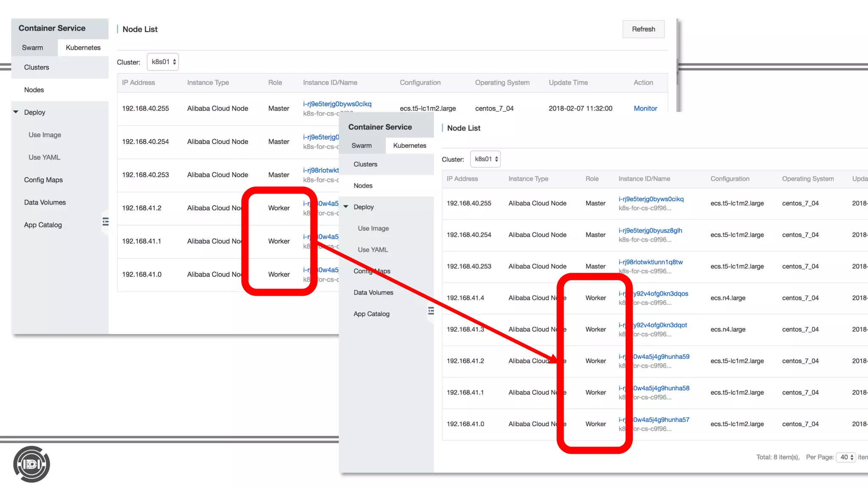
Task: Change the Per Page 40 selector
Action: click(x=846, y=457)
